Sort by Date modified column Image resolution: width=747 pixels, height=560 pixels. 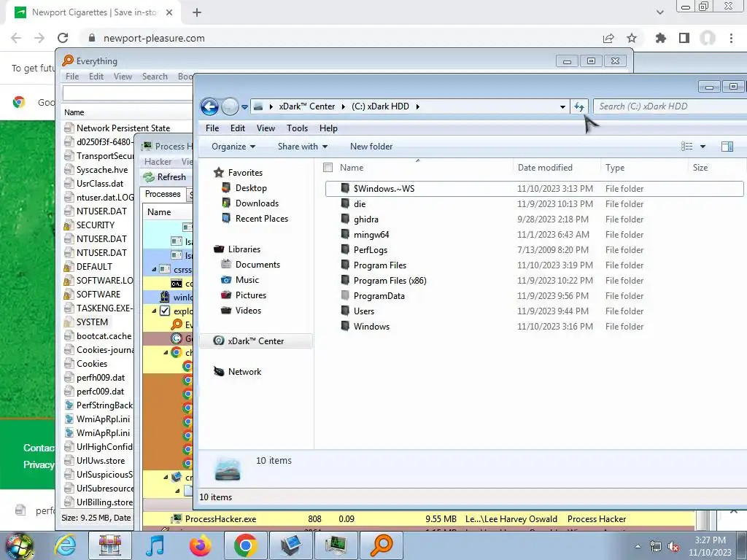coord(545,168)
